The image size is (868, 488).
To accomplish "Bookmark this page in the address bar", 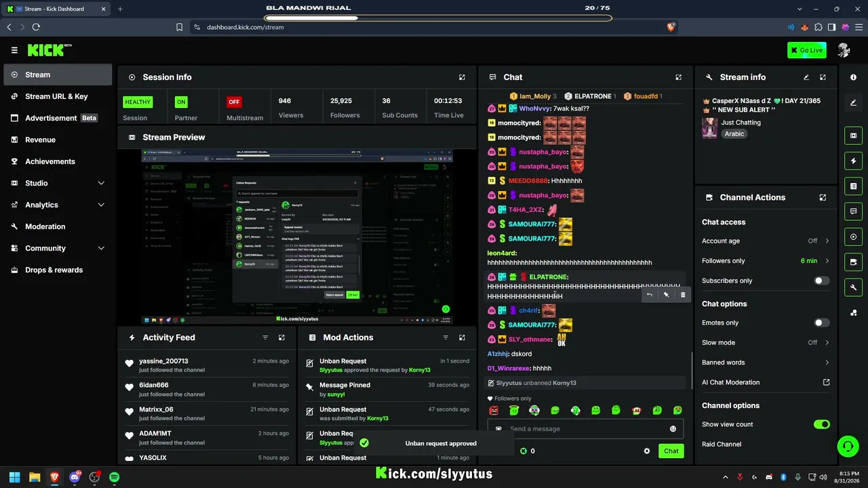I will click(x=179, y=27).
